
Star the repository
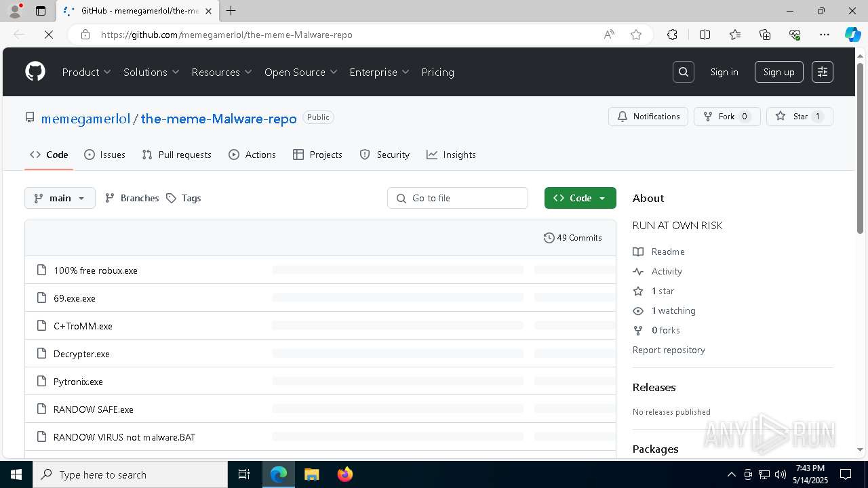(x=800, y=117)
